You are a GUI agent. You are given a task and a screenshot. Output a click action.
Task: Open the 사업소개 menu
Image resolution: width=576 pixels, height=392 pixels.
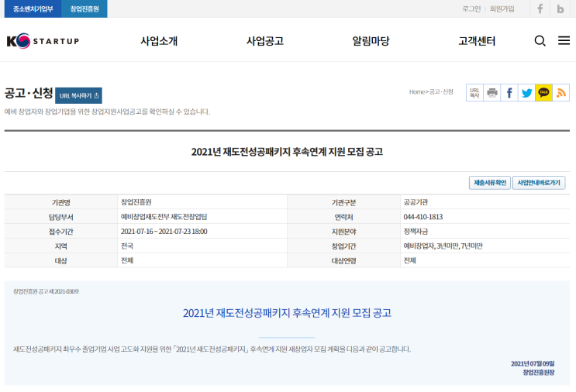pyautogui.click(x=159, y=41)
